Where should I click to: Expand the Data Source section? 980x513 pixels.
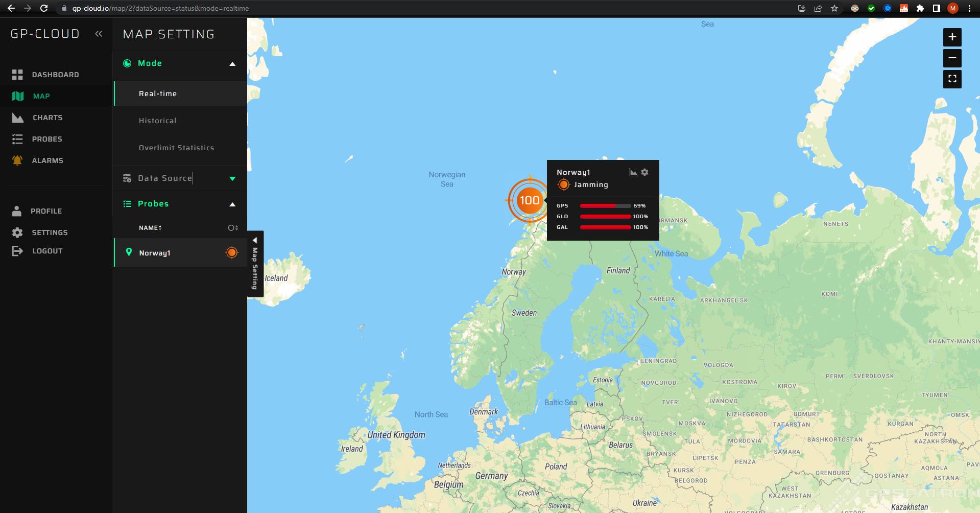[232, 178]
